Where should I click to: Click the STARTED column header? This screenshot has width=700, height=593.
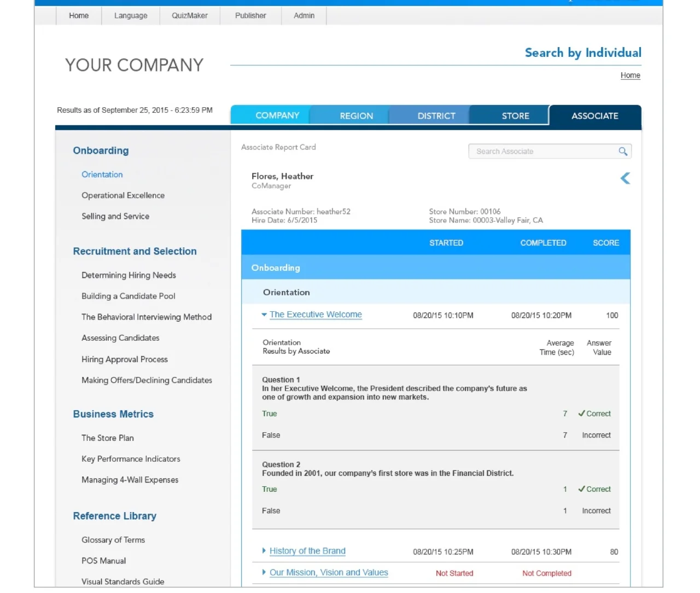[x=446, y=243]
